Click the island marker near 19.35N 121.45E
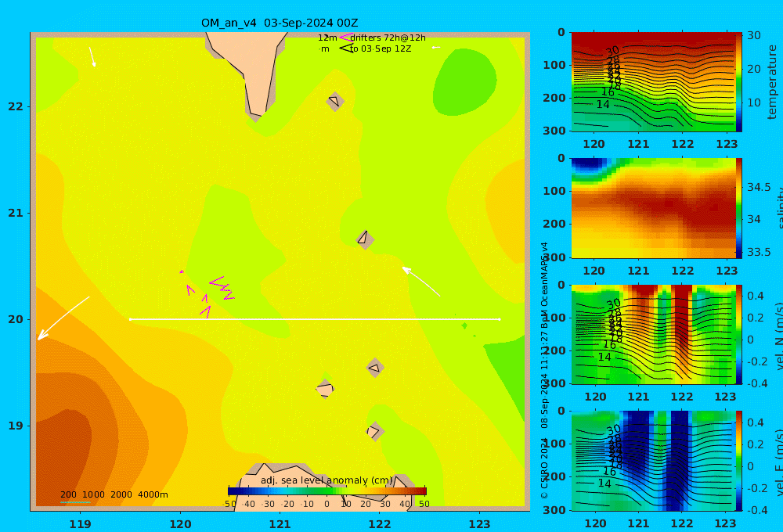This screenshot has height=532, width=783. pyautogui.click(x=325, y=389)
